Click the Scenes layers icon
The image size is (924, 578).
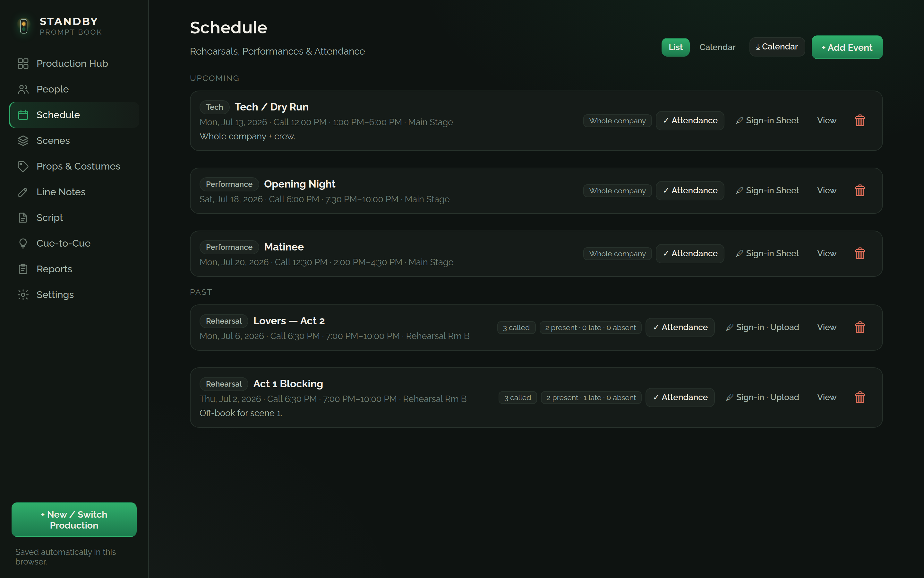point(23,141)
